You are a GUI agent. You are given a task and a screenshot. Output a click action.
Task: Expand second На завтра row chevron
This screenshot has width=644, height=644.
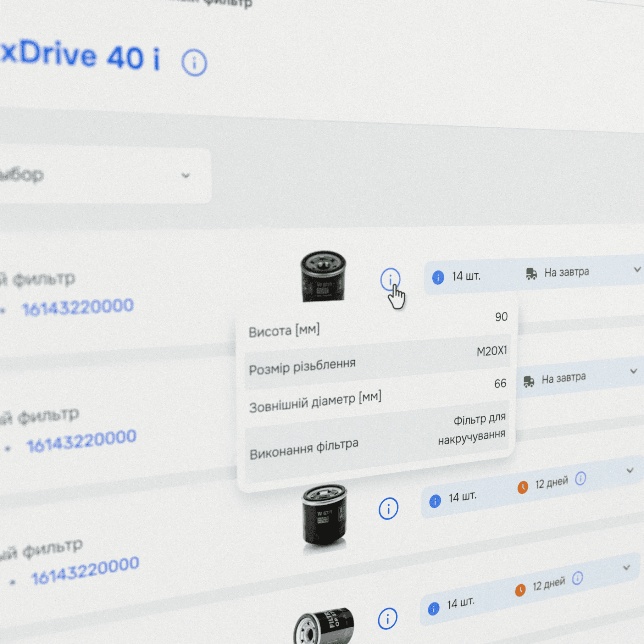tap(633, 371)
